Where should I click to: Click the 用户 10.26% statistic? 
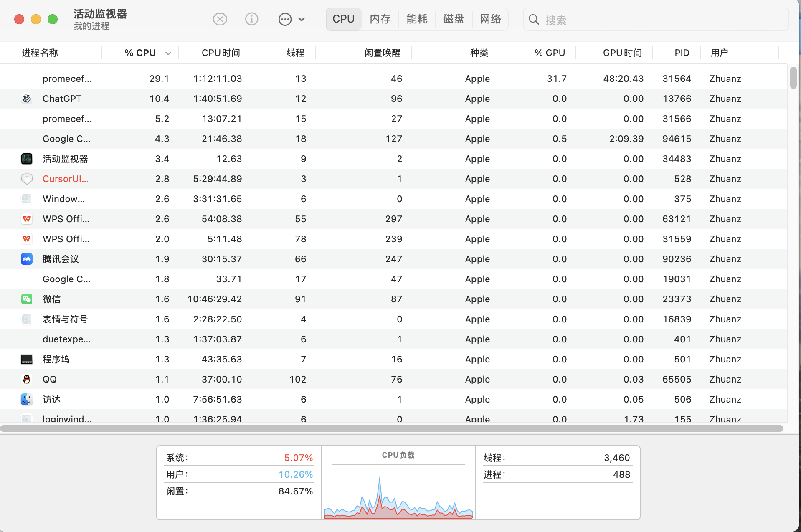point(239,474)
